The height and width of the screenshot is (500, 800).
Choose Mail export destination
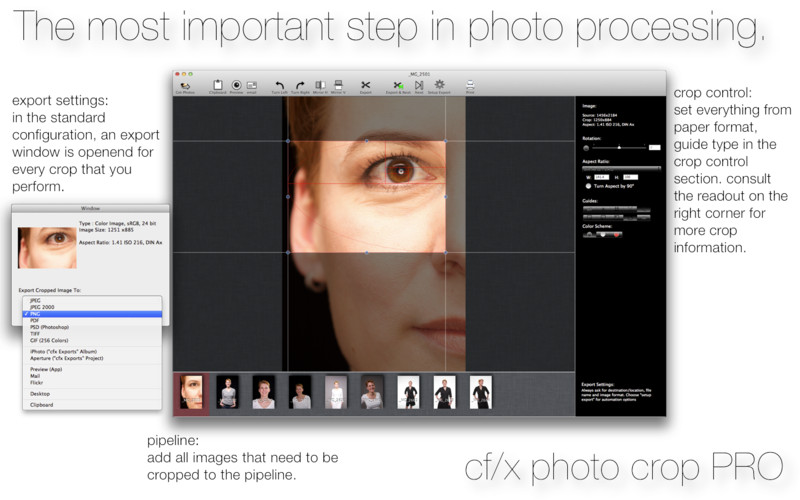tap(92, 376)
